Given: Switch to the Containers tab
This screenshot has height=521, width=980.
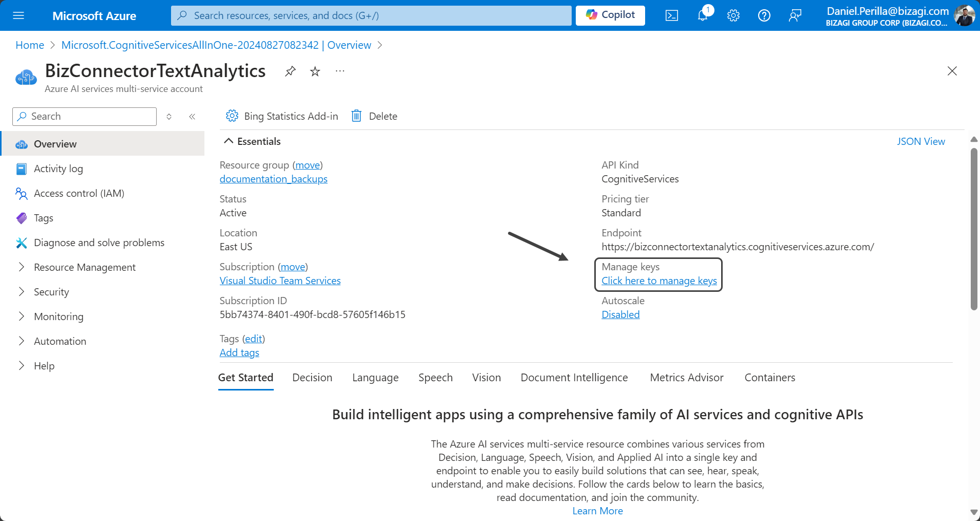Looking at the screenshot, I should click(x=770, y=378).
